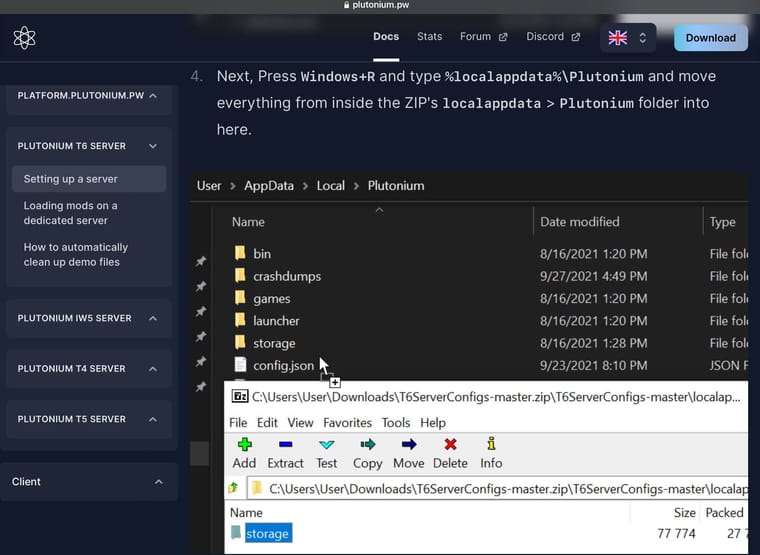Click Plutonium in the breadcrumb path
This screenshot has height=555, width=760.
coord(396,186)
